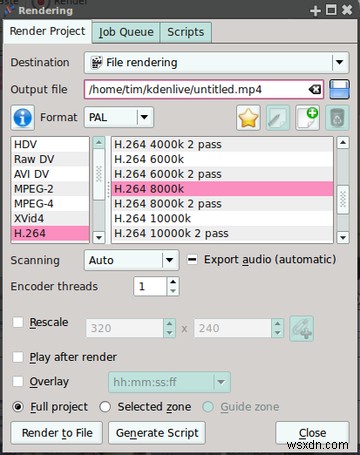Select H.264 4000k 2 pass profile
This screenshot has height=455, width=360.
(x=222, y=144)
